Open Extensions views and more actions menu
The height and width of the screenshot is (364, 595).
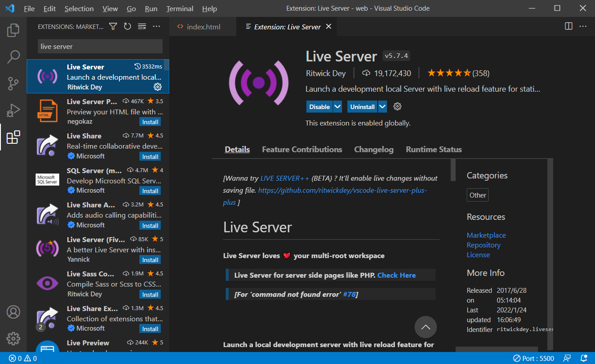coord(156,27)
